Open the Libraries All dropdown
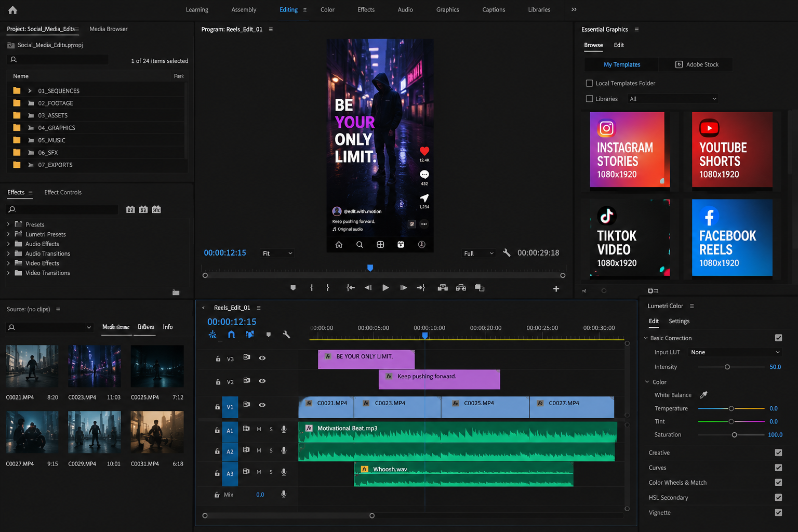Screen dimensions: 798x532 click(x=673, y=99)
